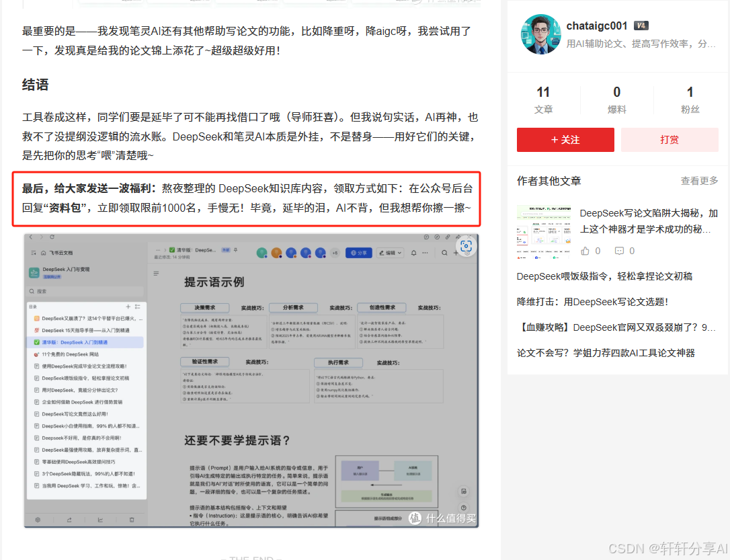The image size is (730, 560).
Task: Open the chataigc001 username link
Action: point(596,26)
